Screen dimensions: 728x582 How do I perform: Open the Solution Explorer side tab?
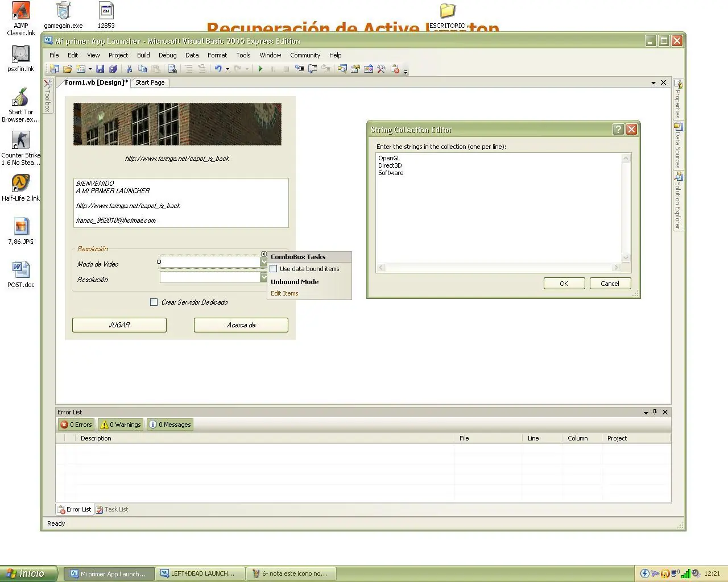(x=678, y=200)
